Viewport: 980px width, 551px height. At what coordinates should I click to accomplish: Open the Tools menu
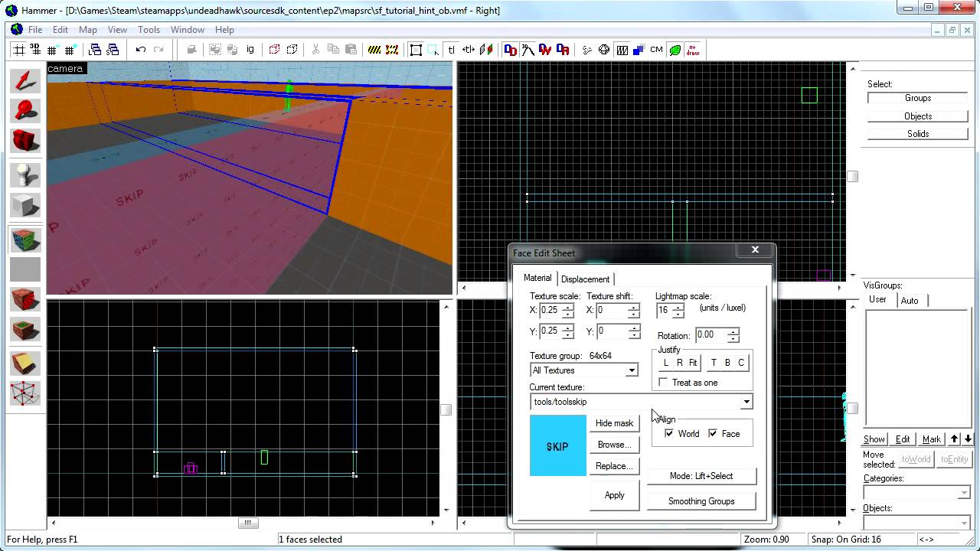[149, 30]
